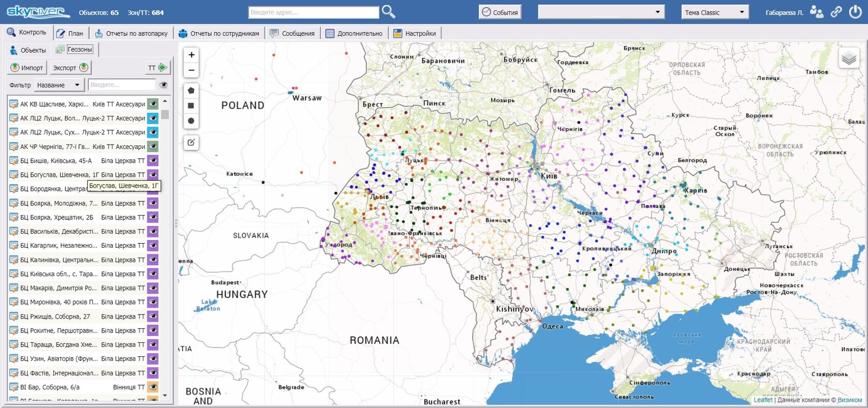Click the Импорт button
Viewport: 868px width, 408px height.
[x=27, y=68]
